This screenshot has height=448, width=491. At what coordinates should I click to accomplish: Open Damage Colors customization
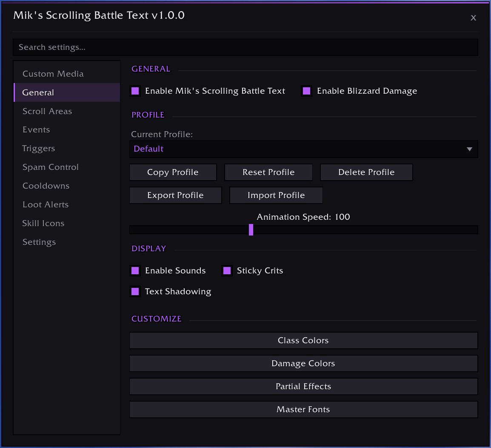pyautogui.click(x=303, y=363)
